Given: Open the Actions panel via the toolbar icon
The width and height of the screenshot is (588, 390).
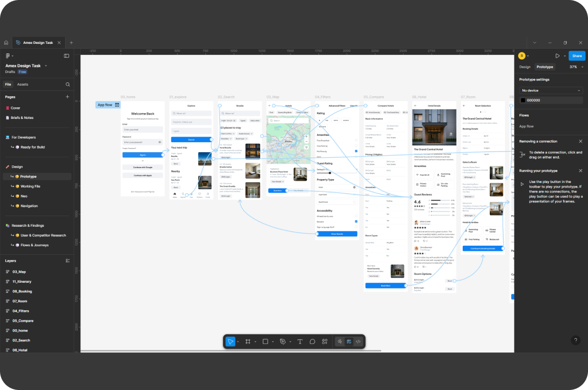Looking at the screenshot, I should coord(325,341).
